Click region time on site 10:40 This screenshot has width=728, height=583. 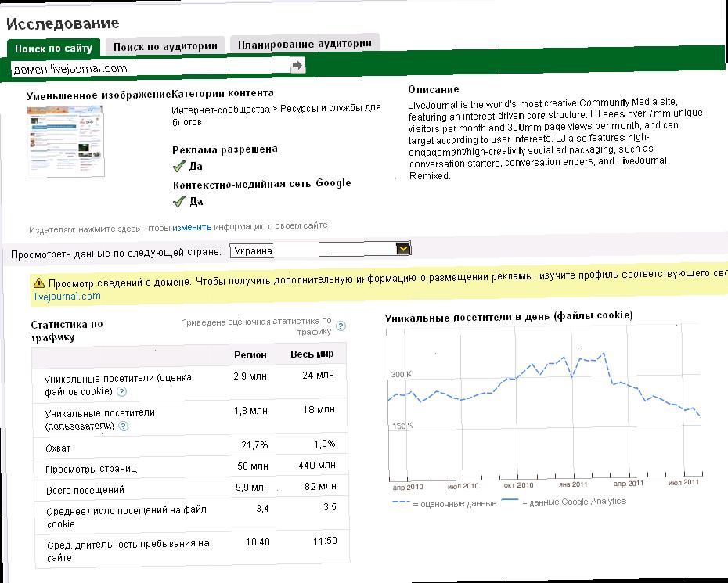258,542
